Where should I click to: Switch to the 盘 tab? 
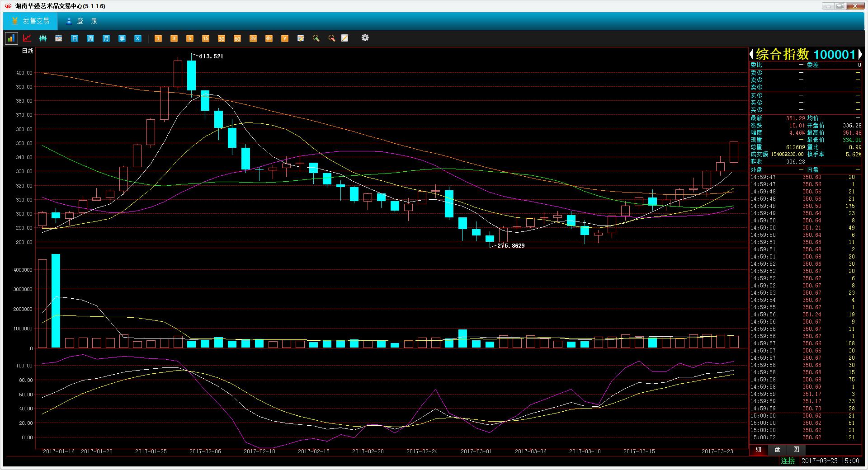pyautogui.click(x=777, y=450)
